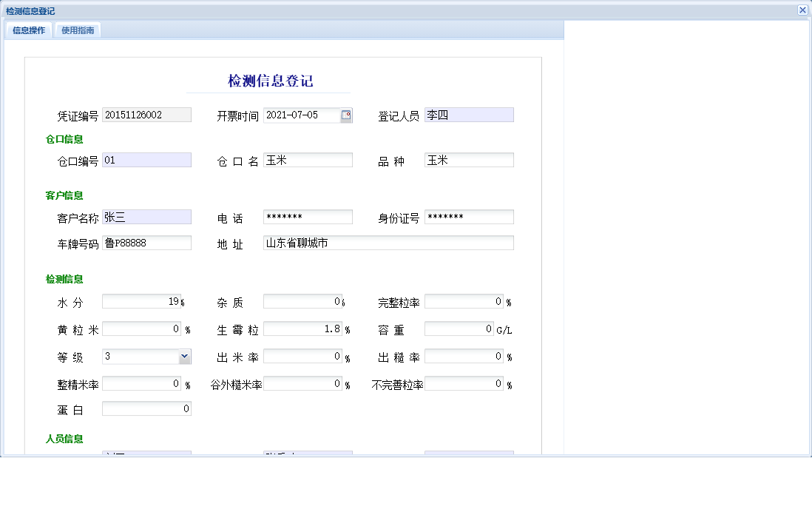The height and width of the screenshot is (512, 812).
Task: Click the masked 电话 phone field
Action: click(308, 216)
